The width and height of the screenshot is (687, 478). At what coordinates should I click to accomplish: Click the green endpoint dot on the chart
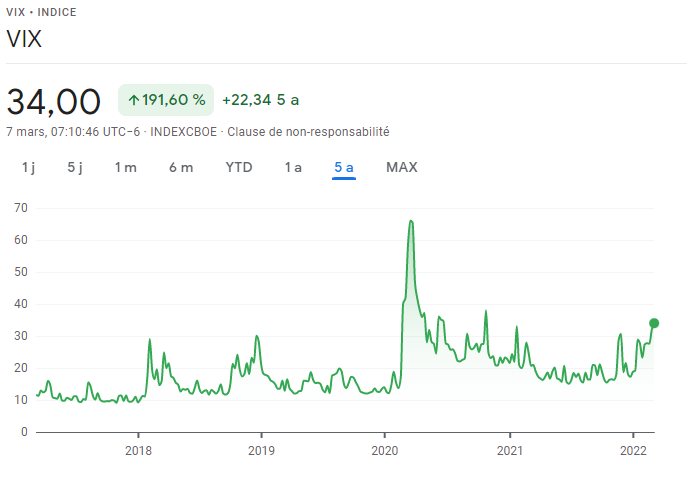click(x=654, y=323)
